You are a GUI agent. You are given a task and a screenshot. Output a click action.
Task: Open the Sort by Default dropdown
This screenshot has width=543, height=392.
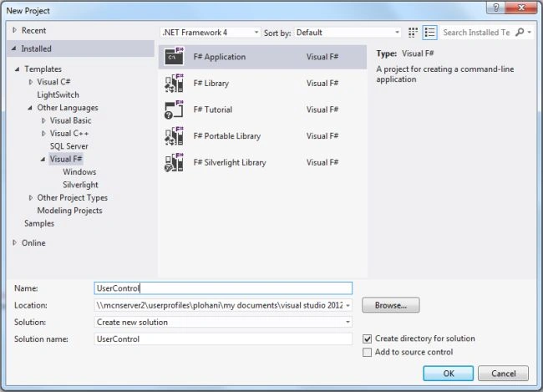[x=348, y=33]
